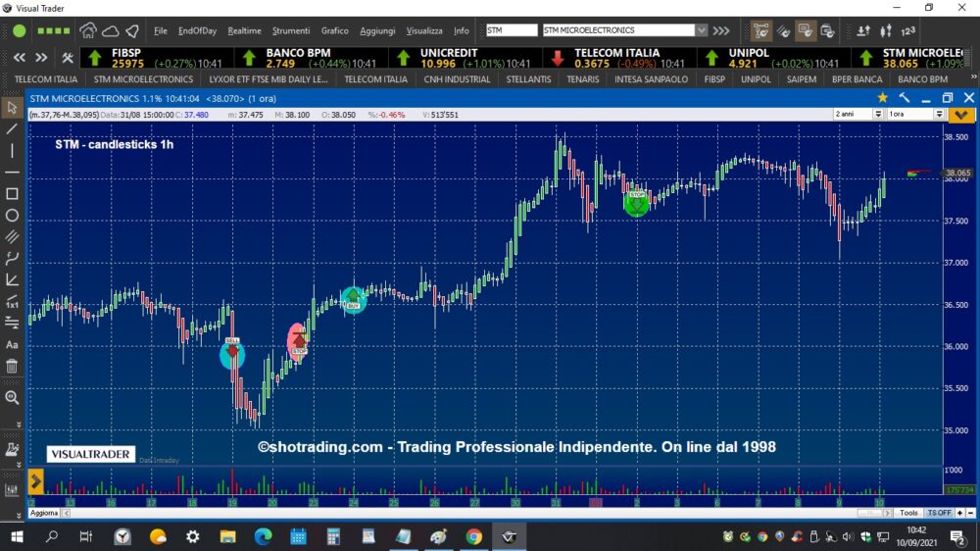Open the cloud home icon in toolbar
This screenshot has width=980, height=551.
[88, 30]
